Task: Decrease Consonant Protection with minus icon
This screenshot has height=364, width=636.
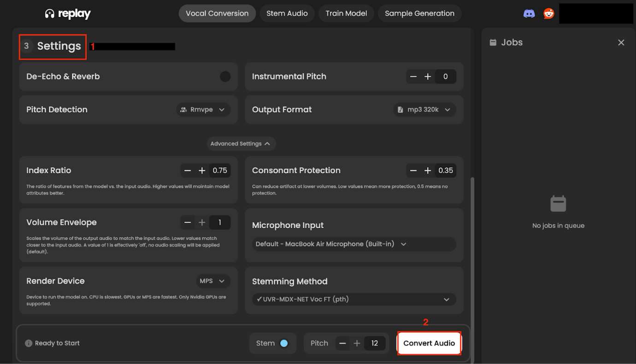Action: click(x=413, y=170)
